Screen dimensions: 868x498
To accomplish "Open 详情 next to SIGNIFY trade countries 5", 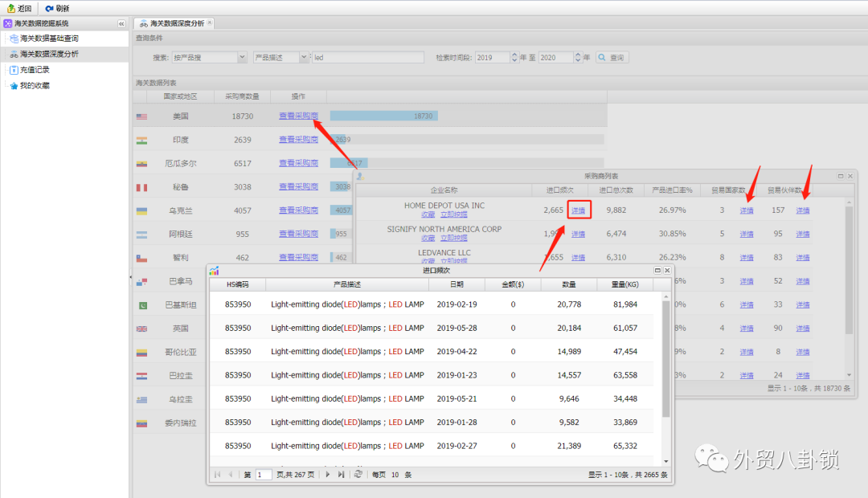I will point(747,234).
